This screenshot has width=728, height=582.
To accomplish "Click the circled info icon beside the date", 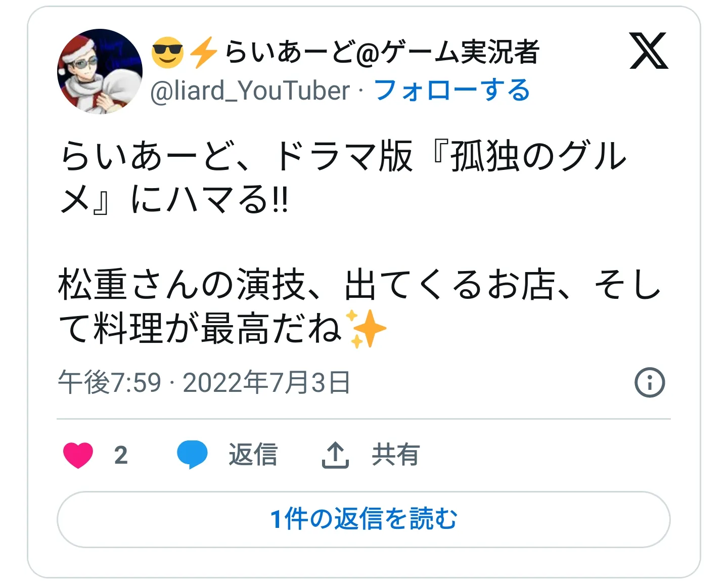I will pyautogui.click(x=650, y=382).
